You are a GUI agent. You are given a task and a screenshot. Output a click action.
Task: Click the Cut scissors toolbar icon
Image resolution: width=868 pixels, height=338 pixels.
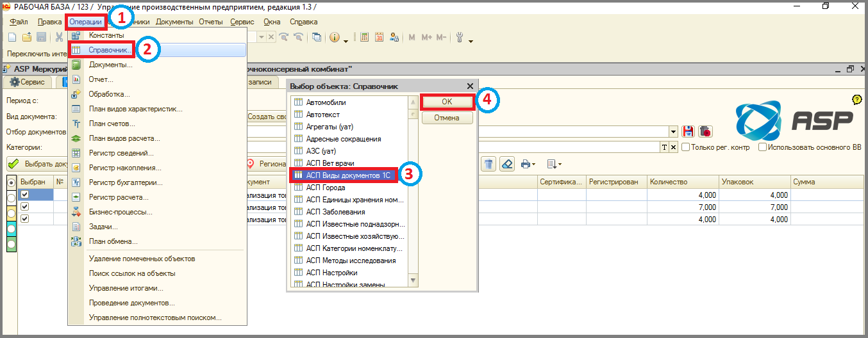(x=59, y=37)
